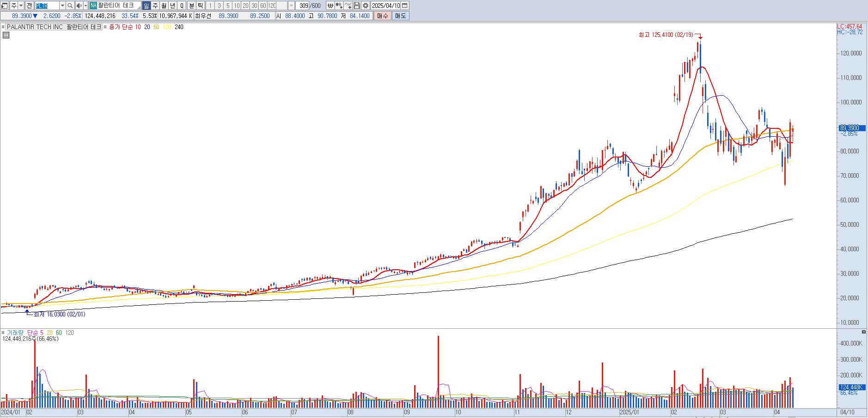Expand the speaker icon dropdown arrow
The image size is (868, 418).
tap(86, 6)
